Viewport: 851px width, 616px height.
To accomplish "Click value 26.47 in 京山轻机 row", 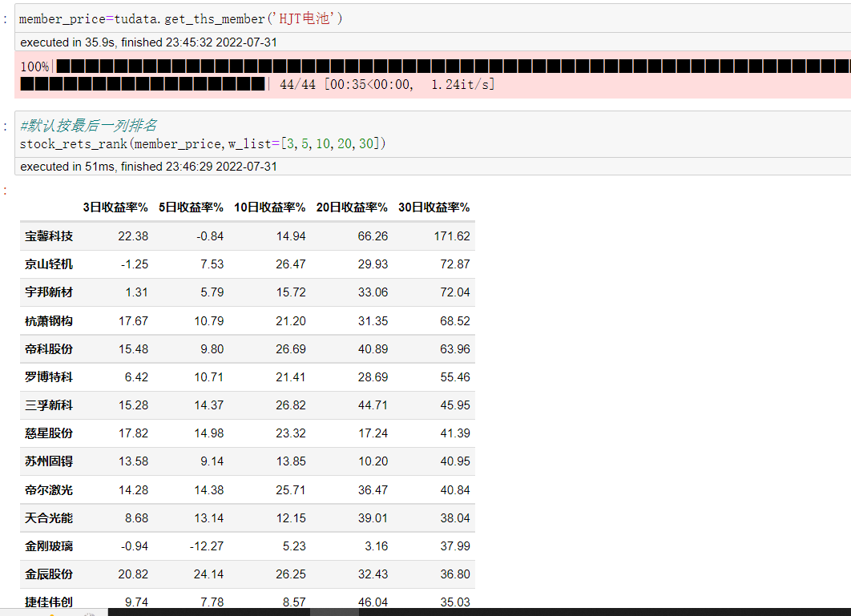I will pos(291,264).
